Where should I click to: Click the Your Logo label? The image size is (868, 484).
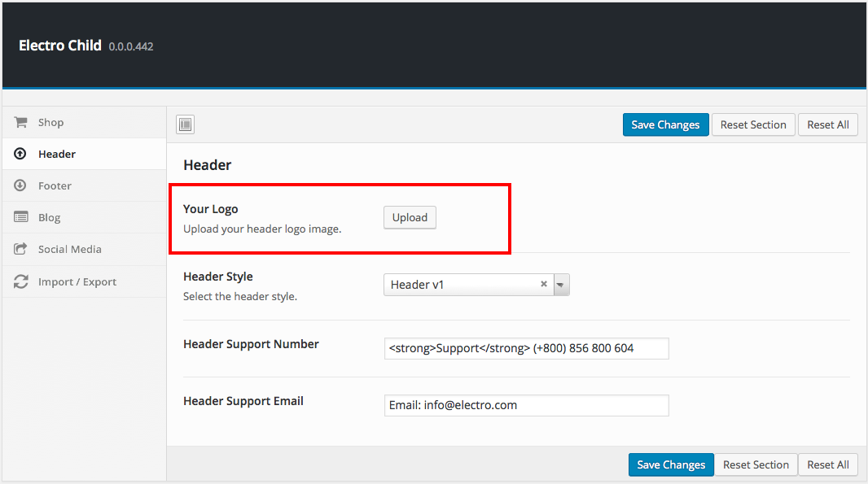tap(210, 209)
